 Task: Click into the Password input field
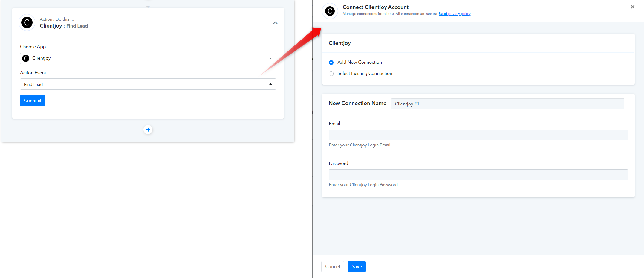pyautogui.click(x=478, y=175)
